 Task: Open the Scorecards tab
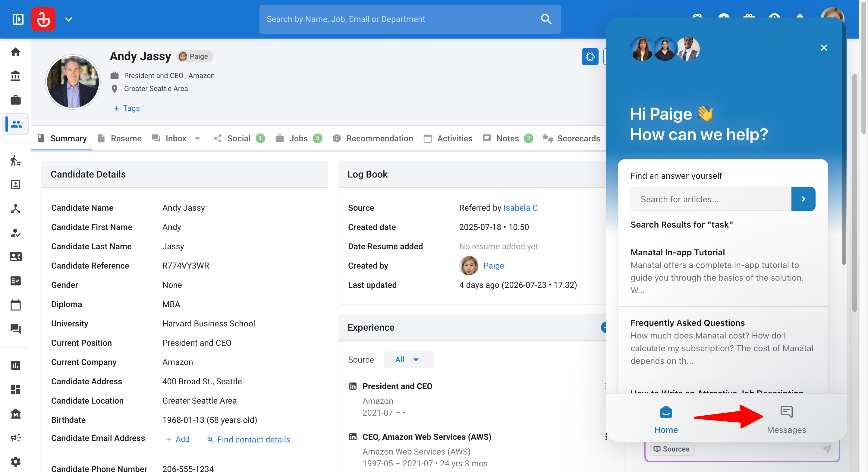(572, 138)
